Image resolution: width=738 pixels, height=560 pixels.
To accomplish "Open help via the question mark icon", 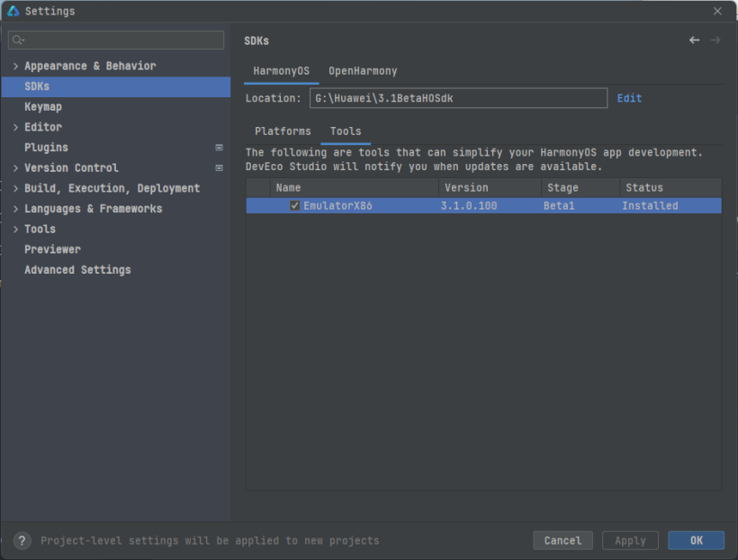I will 21,540.
